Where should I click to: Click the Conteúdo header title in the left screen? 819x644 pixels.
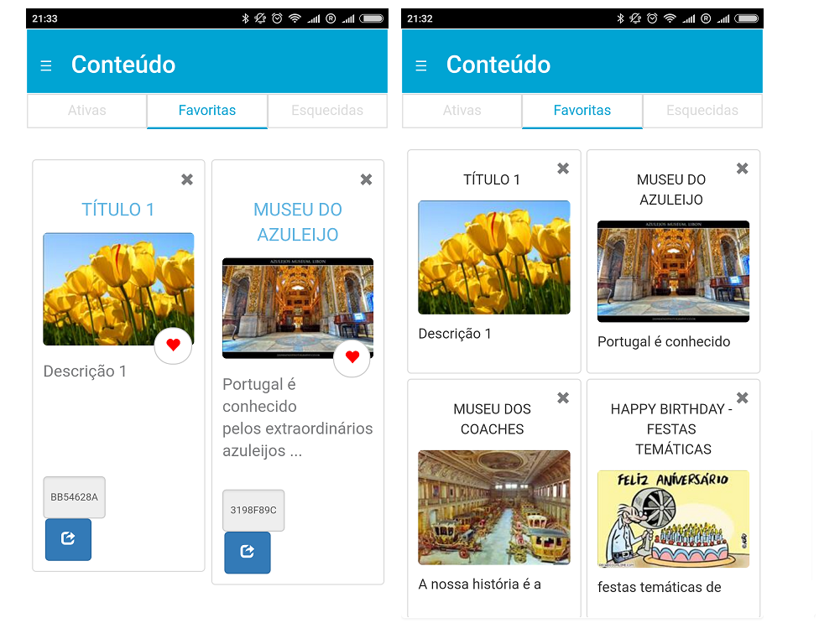(123, 65)
